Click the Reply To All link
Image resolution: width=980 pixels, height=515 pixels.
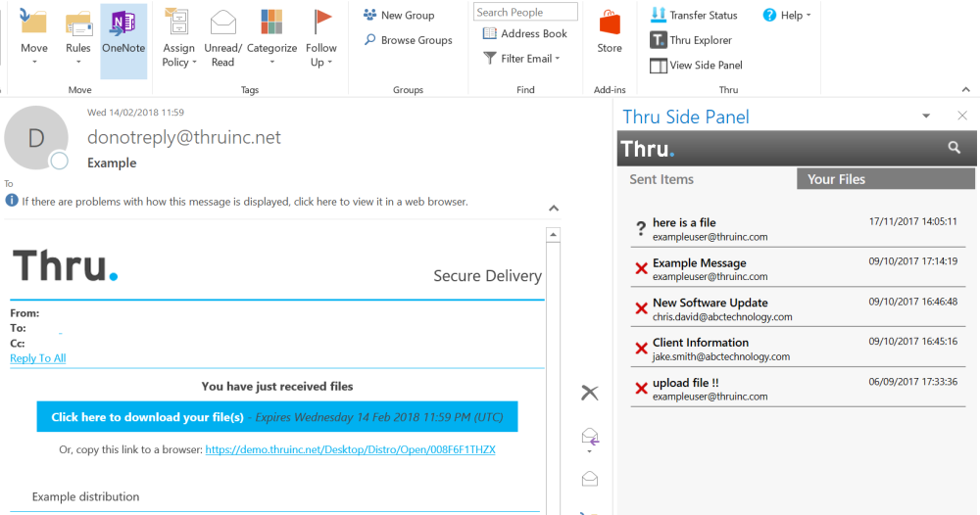[38, 358]
